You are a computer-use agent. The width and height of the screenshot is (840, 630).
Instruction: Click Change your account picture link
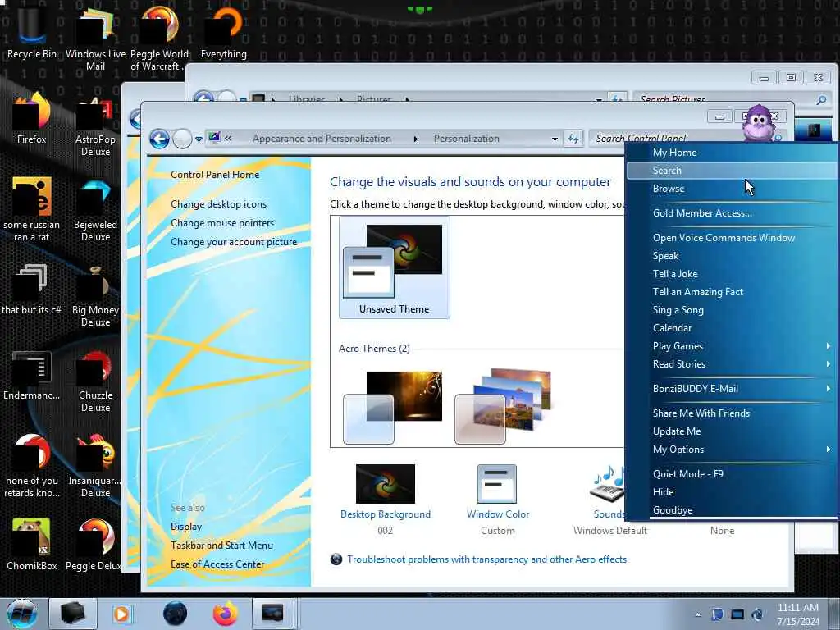pos(234,242)
